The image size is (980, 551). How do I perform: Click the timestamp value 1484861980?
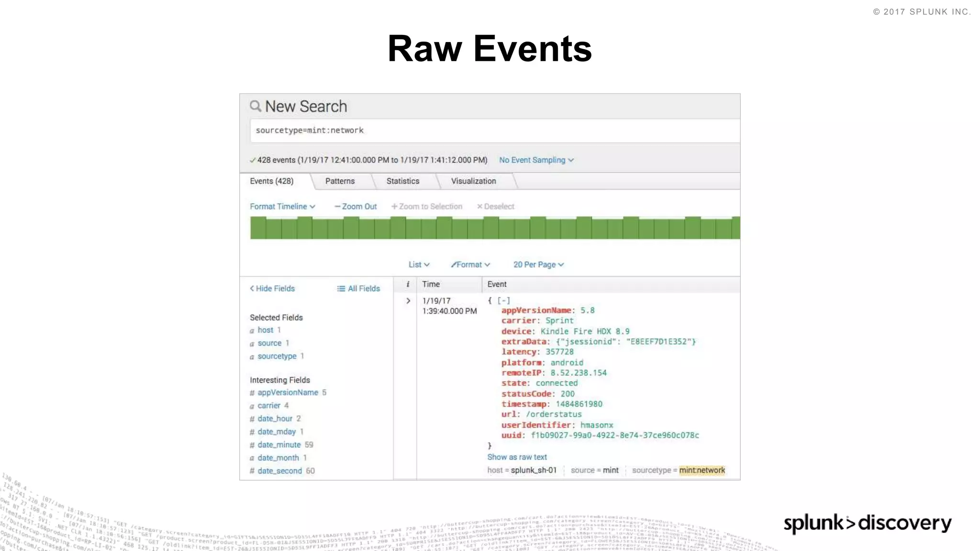579,404
